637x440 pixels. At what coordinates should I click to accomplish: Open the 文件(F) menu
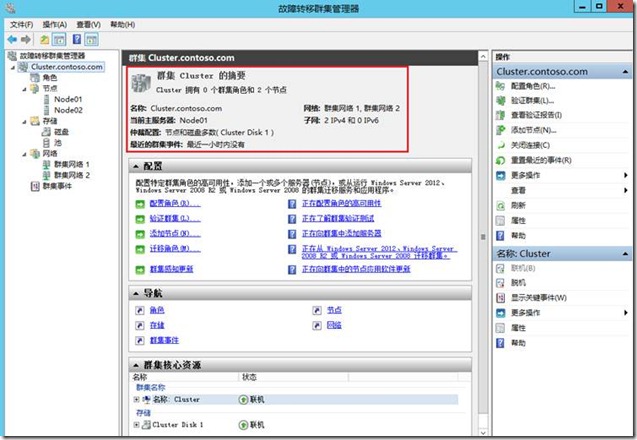[x=22, y=24]
